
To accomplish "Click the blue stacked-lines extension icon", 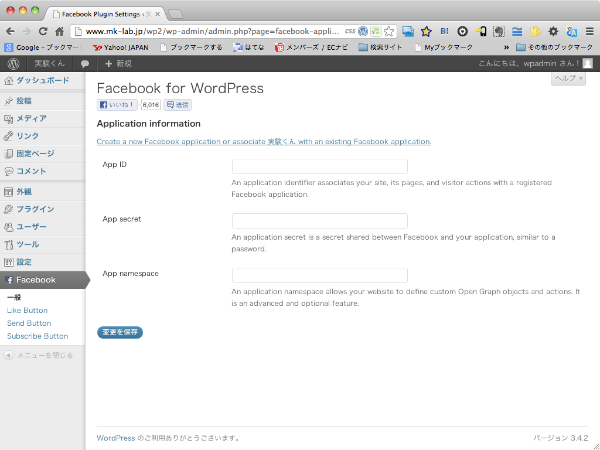I will (517, 31).
